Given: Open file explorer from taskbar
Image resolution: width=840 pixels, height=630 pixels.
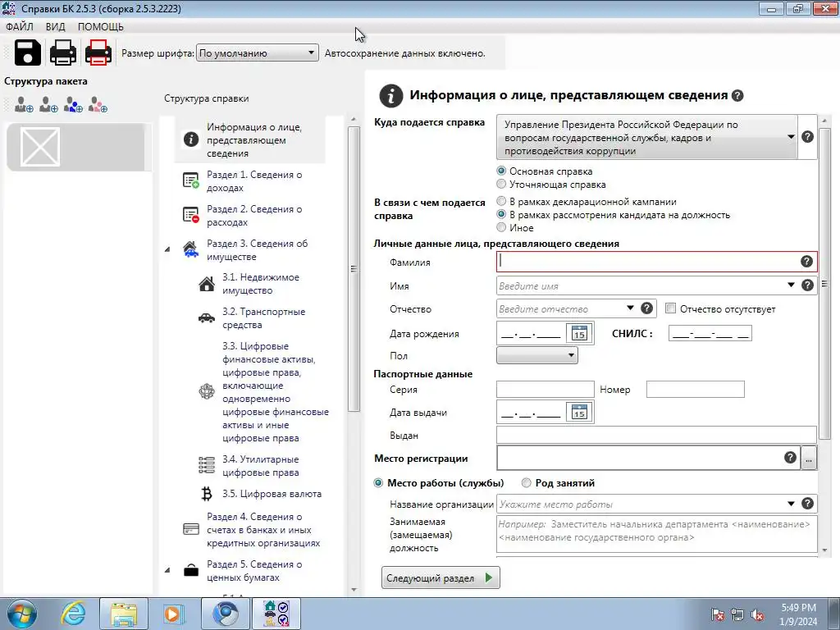Looking at the screenshot, I should 124,614.
